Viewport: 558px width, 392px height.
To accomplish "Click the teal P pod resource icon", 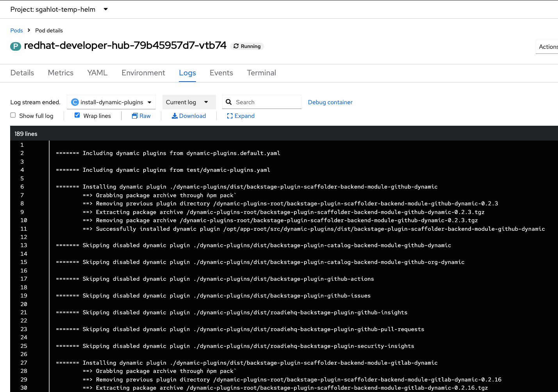I will pos(15,46).
